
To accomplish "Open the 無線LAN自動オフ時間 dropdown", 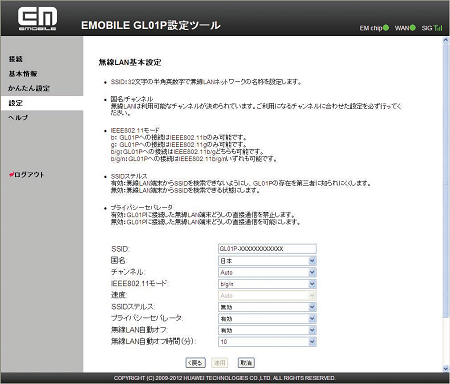I will point(267,342).
